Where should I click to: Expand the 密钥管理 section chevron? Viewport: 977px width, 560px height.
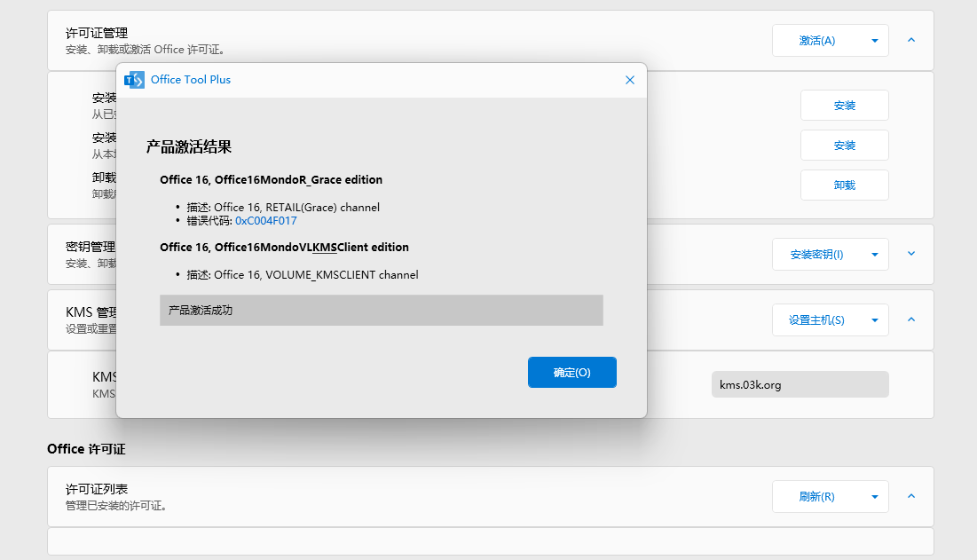(911, 254)
